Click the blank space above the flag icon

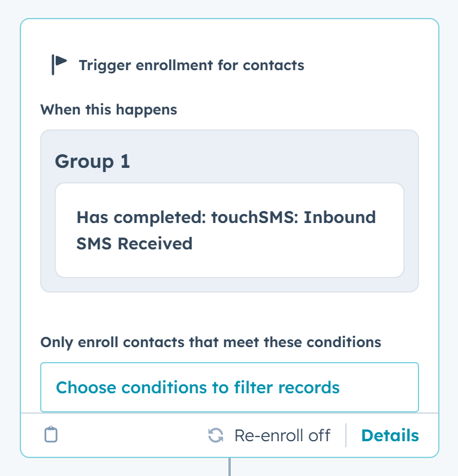point(59,36)
